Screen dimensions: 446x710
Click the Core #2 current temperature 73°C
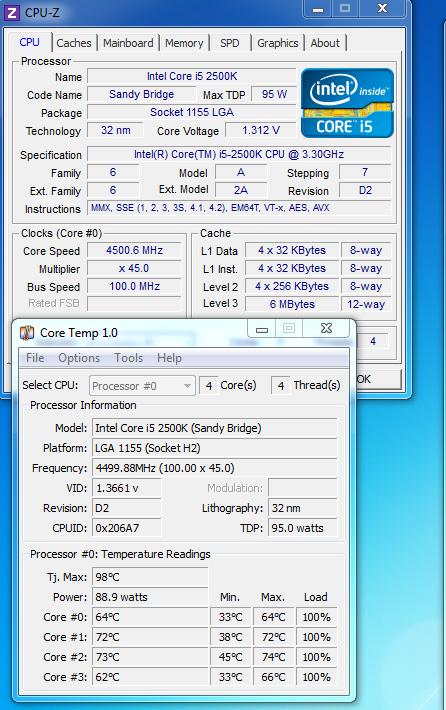click(150, 657)
